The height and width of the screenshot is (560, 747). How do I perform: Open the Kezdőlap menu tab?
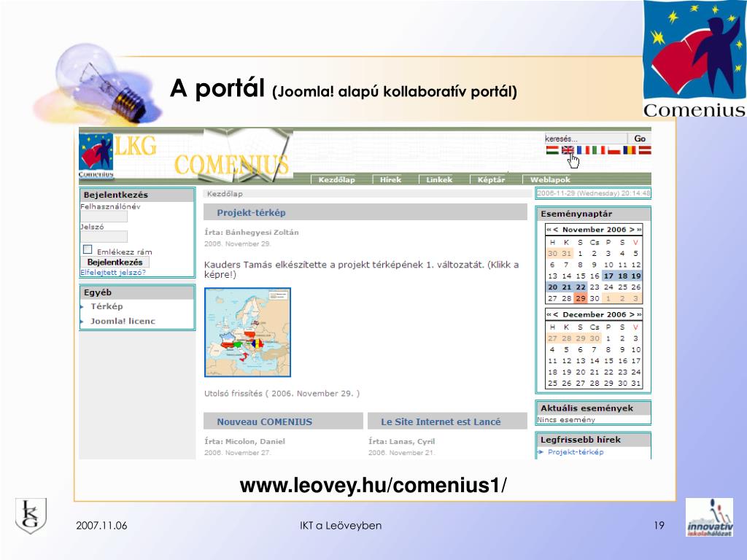pyautogui.click(x=336, y=179)
